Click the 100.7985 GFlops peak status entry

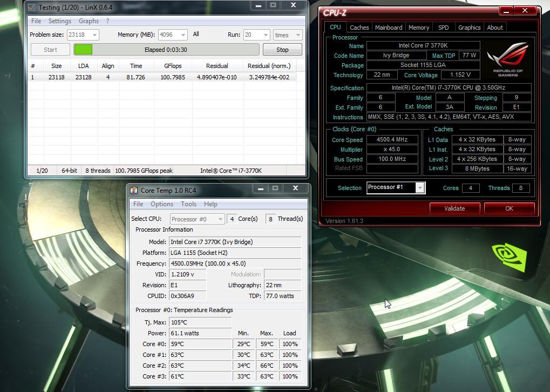click(x=144, y=171)
